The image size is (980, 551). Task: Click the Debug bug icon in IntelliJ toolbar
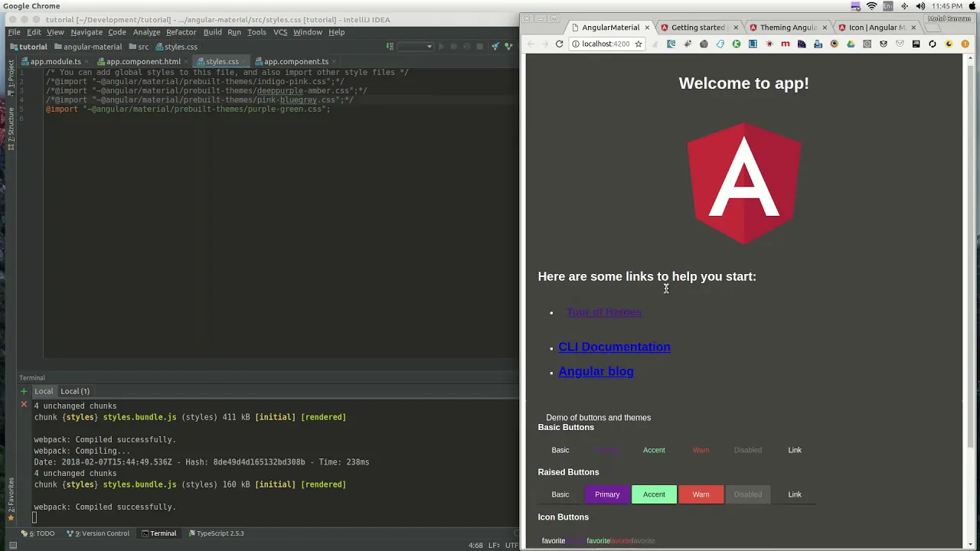tap(453, 47)
